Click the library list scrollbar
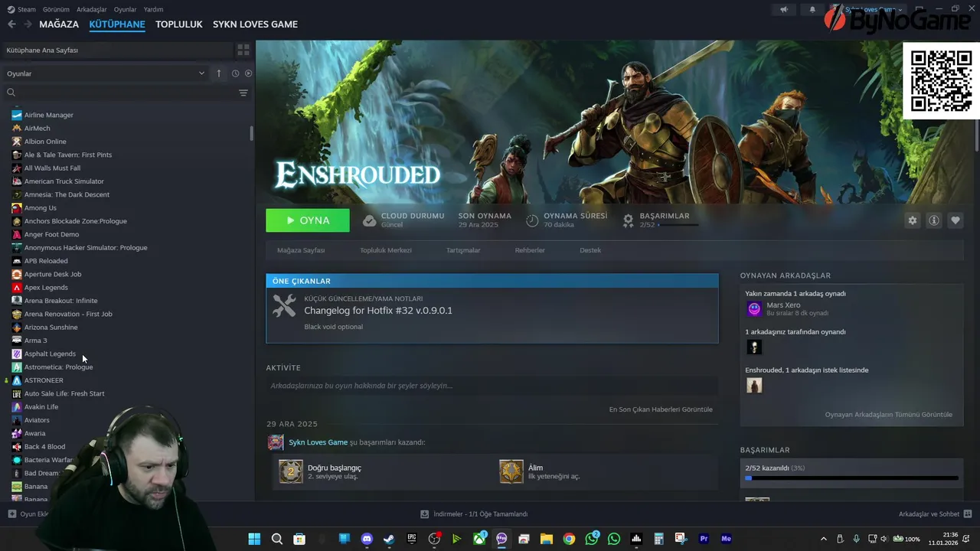980x551 pixels. (251, 133)
